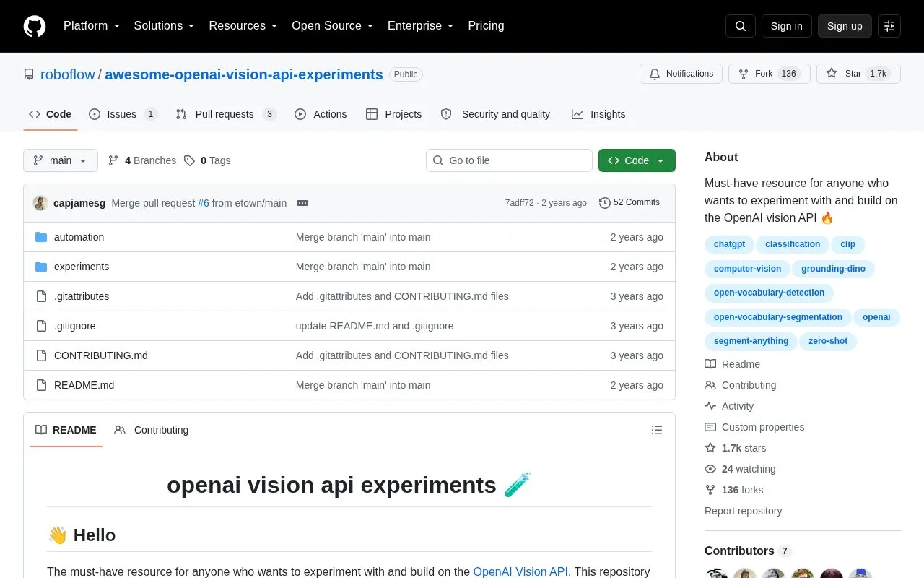The width and height of the screenshot is (924, 578).
Task: Expand the Enterprise menu
Action: [421, 26]
